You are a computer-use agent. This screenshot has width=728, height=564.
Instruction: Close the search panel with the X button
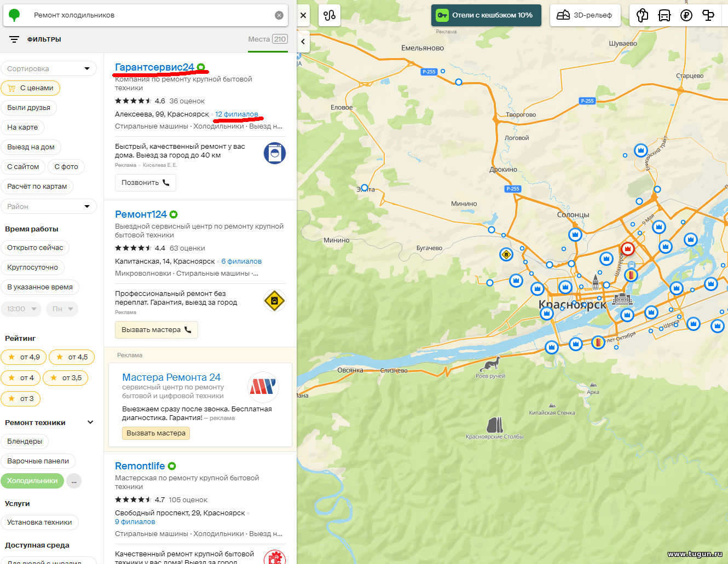(303, 15)
